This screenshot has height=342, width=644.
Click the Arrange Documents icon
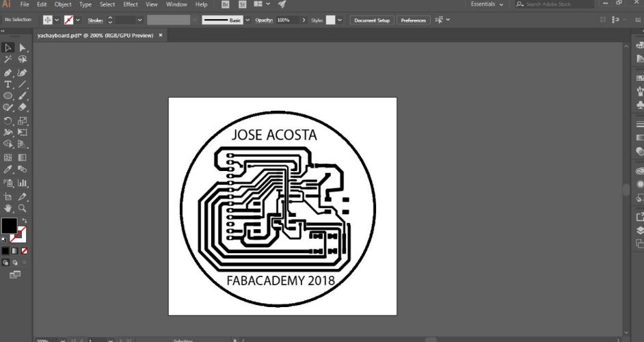pyautogui.click(x=258, y=4)
